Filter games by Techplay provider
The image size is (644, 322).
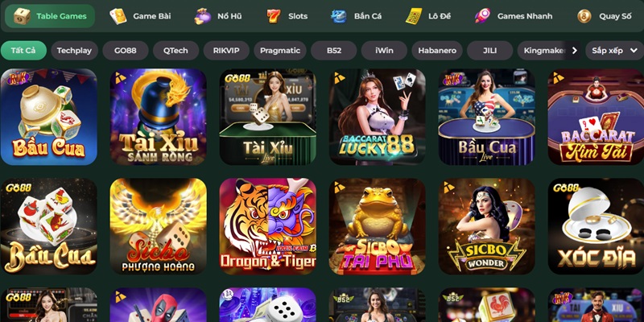pos(74,51)
